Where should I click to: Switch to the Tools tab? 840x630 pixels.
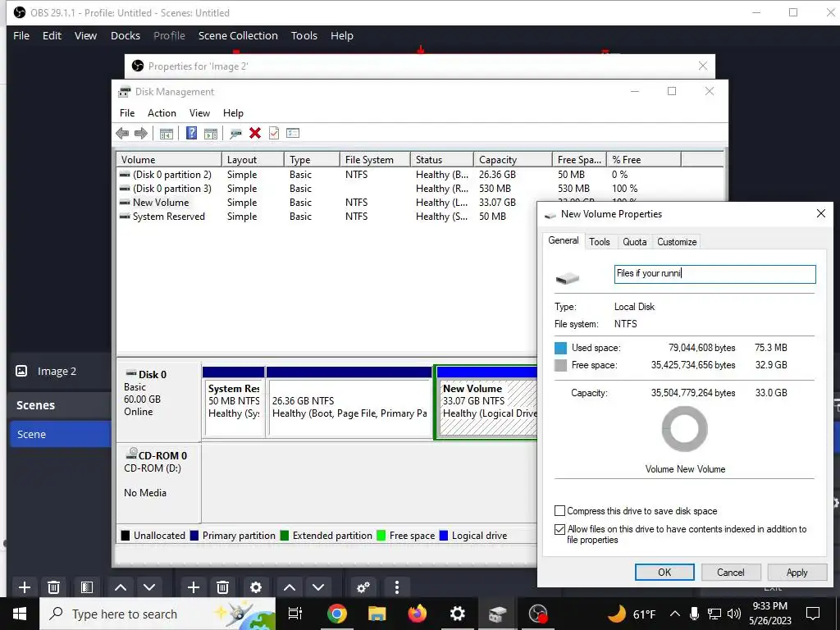pyautogui.click(x=600, y=242)
